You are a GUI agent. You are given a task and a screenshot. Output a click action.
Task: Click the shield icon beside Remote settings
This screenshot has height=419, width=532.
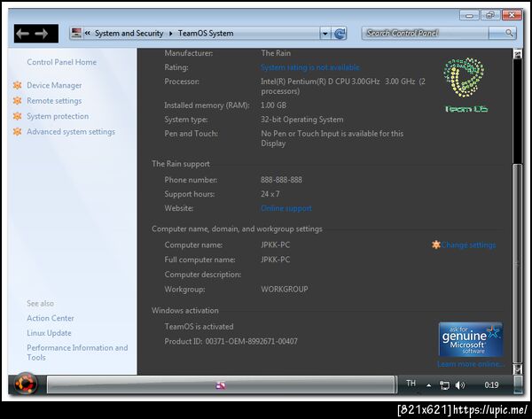pos(18,101)
